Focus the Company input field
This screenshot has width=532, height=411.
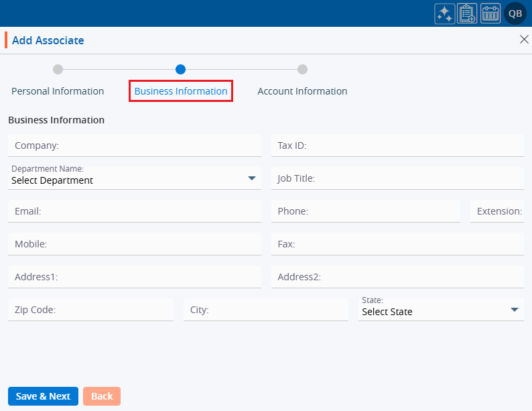point(134,145)
